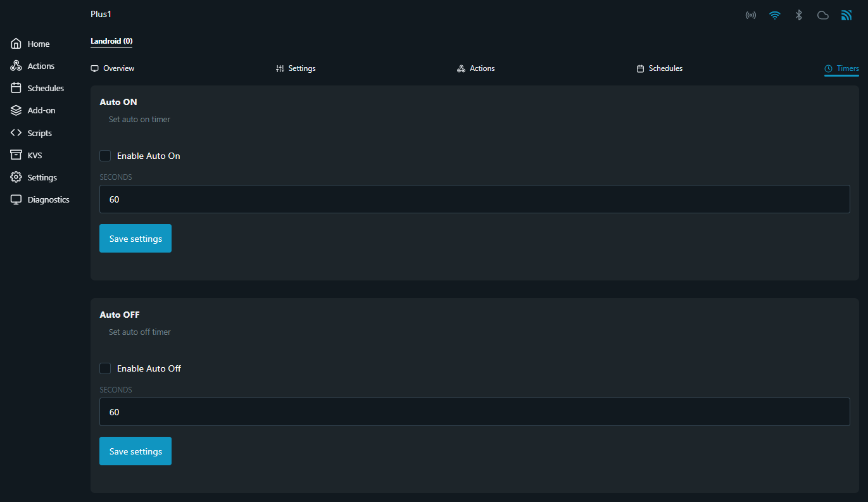
Task: Click the cloud connection icon
Action: [823, 15]
